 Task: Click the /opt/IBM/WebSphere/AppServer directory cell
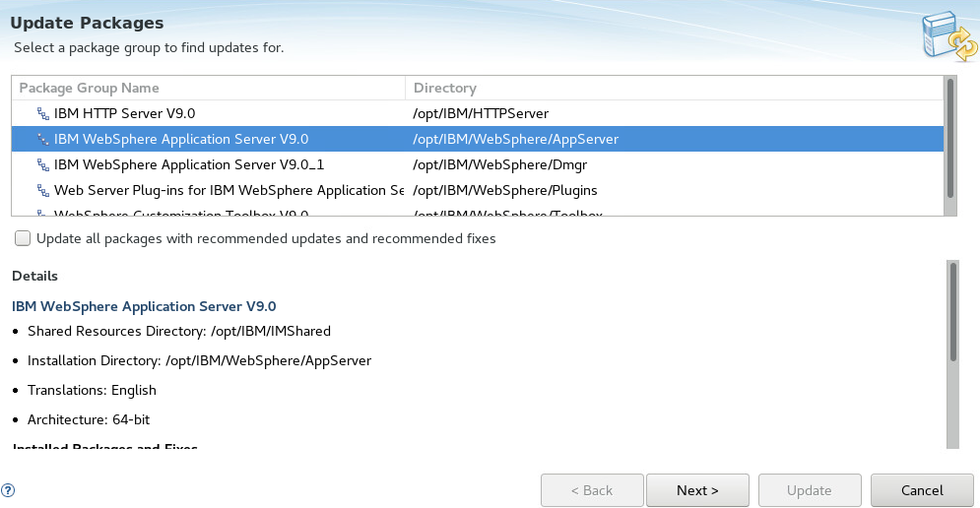[x=516, y=140]
